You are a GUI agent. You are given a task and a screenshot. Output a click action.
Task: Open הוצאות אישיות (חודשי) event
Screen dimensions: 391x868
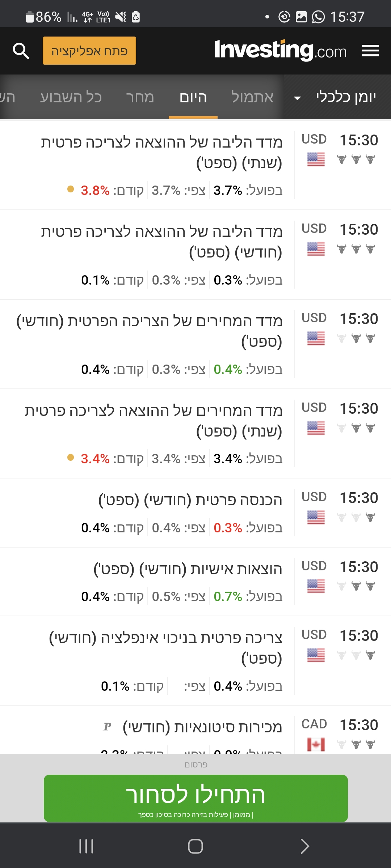pos(188,569)
